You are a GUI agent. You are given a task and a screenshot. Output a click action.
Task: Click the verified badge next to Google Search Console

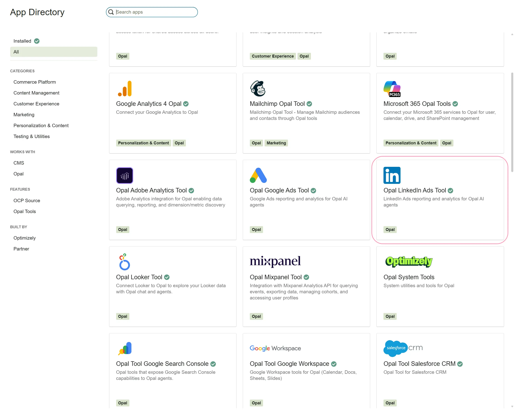click(x=213, y=364)
